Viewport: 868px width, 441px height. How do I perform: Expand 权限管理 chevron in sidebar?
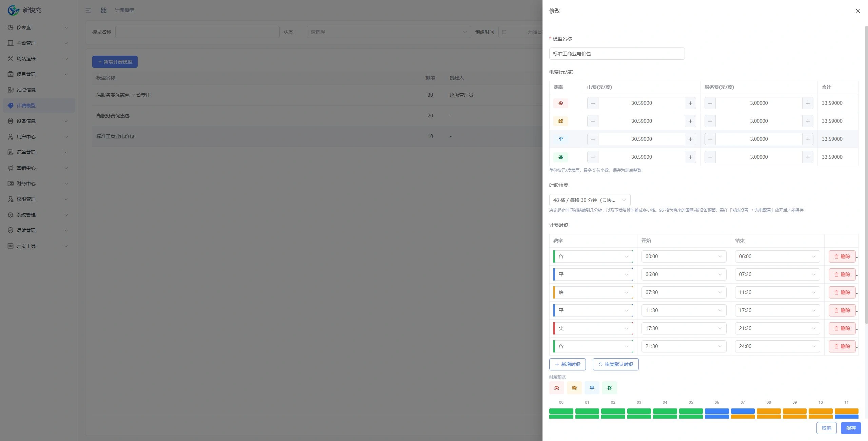66,199
